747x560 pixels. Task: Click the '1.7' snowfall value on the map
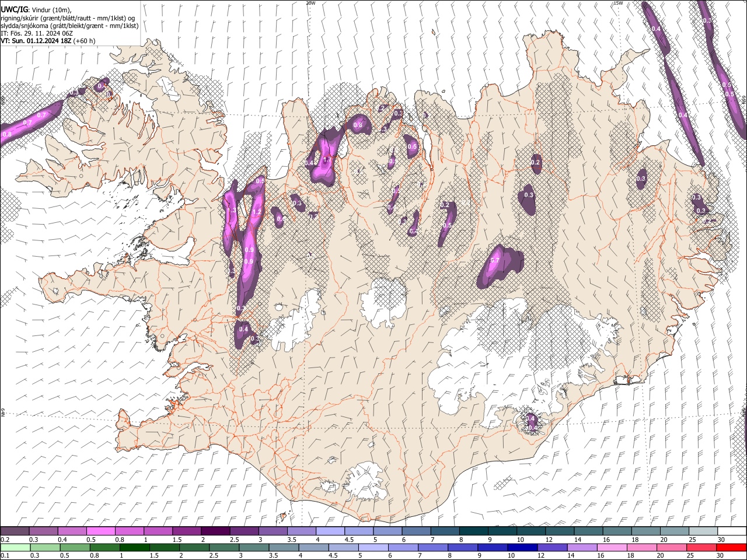click(327, 159)
